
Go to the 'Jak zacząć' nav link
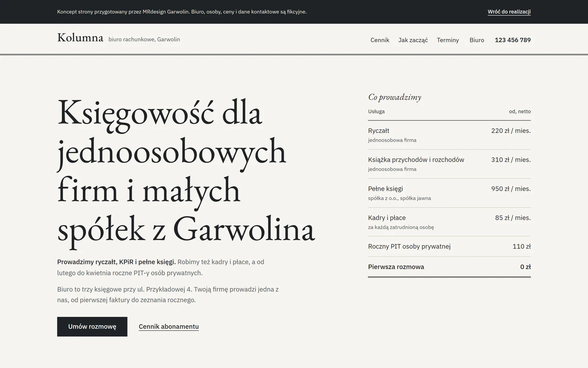[x=413, y=40]
